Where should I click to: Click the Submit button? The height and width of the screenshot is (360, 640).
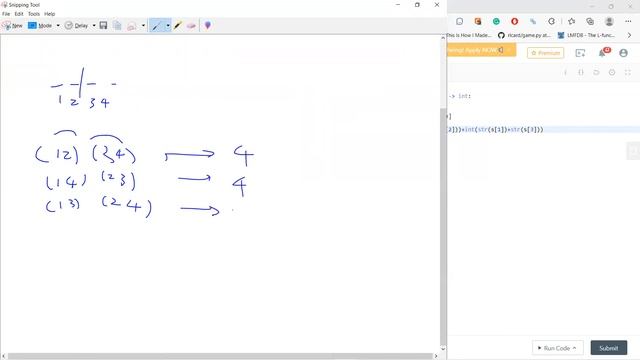pyautogui.click(x=609, y=348)
